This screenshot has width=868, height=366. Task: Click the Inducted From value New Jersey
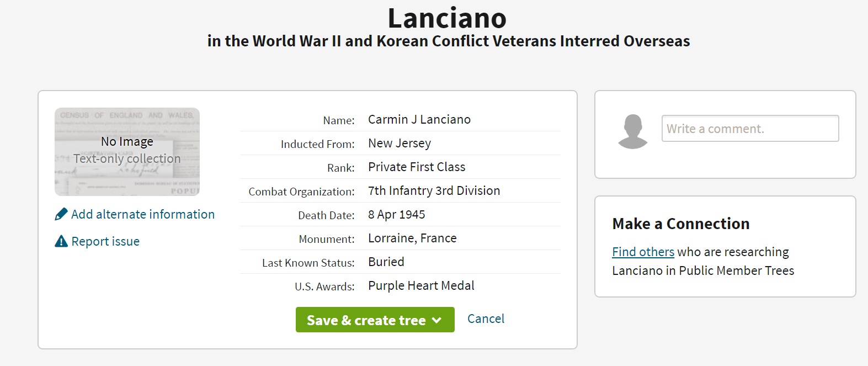400,143
